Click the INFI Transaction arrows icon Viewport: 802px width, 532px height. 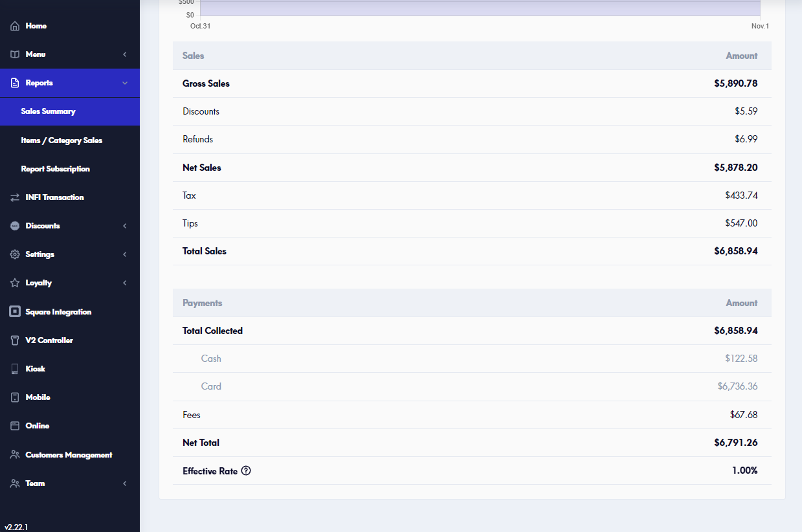click(15, 197)
